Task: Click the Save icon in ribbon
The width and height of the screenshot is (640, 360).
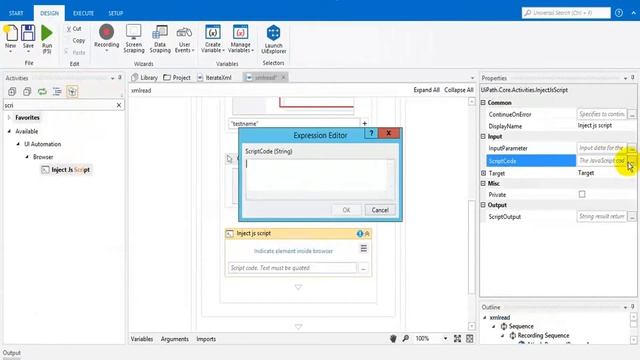Action: point(28,33)
